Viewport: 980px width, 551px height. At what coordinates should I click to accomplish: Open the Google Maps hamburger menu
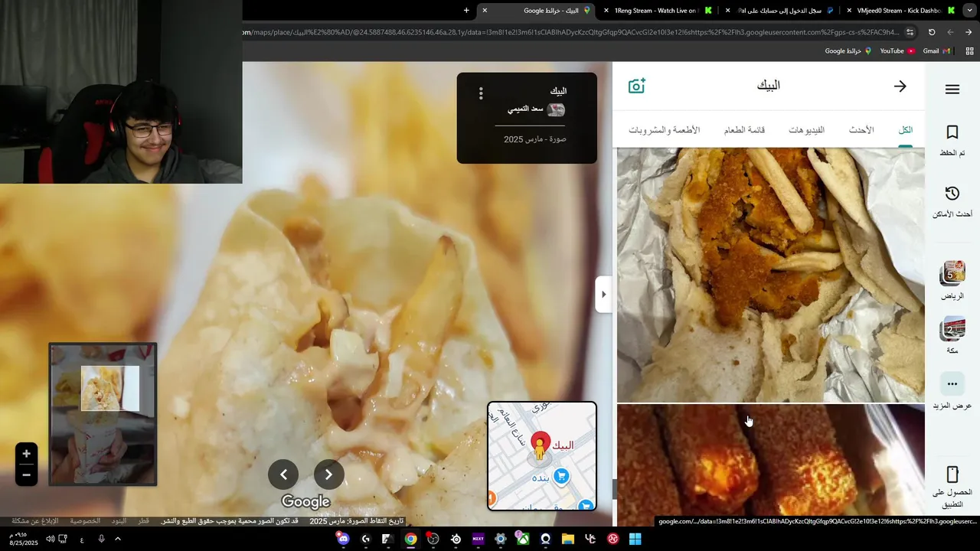pos(952,90)
